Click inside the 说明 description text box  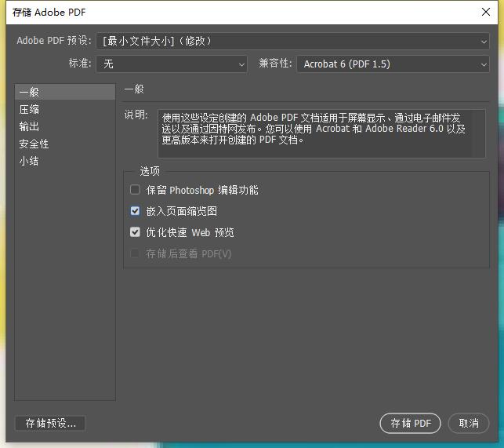pyautogui.click(x=321, y=133)
